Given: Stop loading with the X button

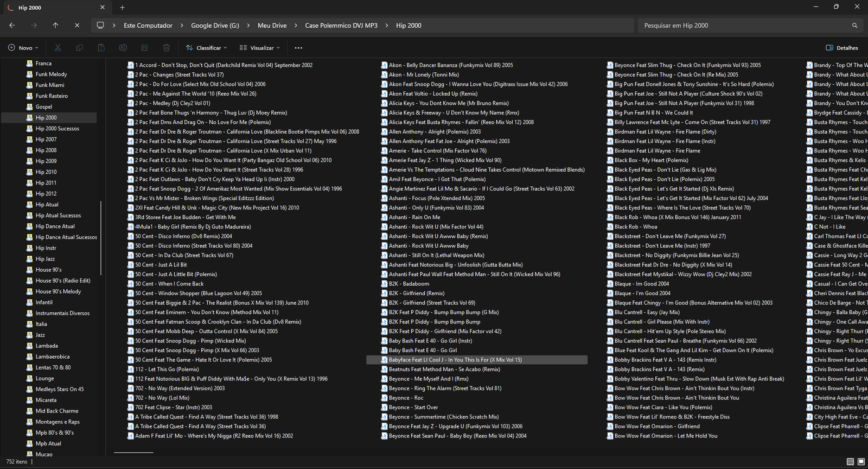Looking at the screenshot, I should click(x=77, y=26).
